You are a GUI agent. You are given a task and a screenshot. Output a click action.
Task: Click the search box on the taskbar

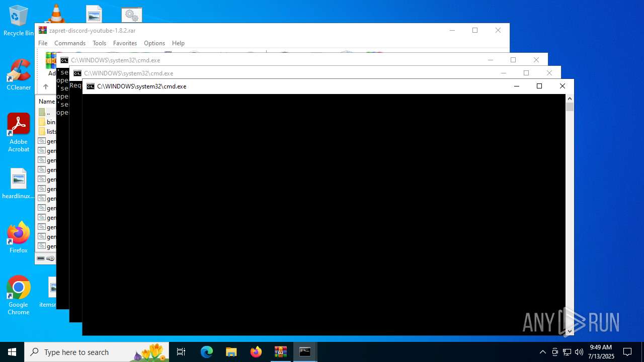click(x=97, y=352)
